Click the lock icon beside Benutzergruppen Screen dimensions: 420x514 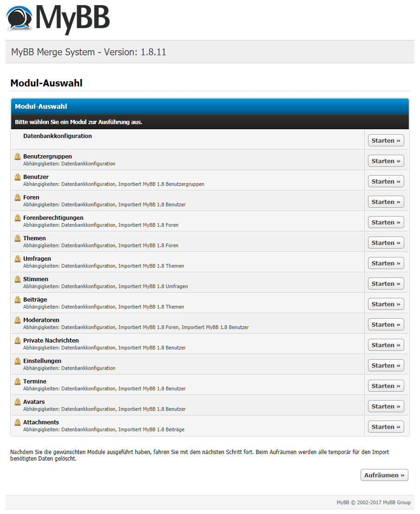(x=18, y=157)
